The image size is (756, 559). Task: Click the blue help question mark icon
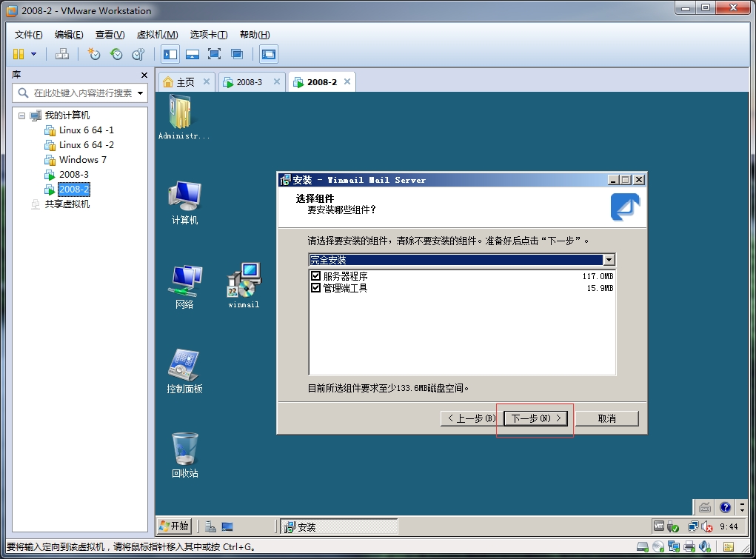tap(725, 507)
